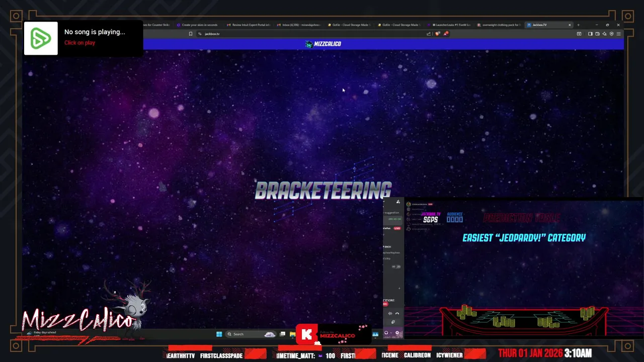The height and width of the screenshot is (362, 644).
Task: Open the browser hamburger menu
Action: coord(618,34)
